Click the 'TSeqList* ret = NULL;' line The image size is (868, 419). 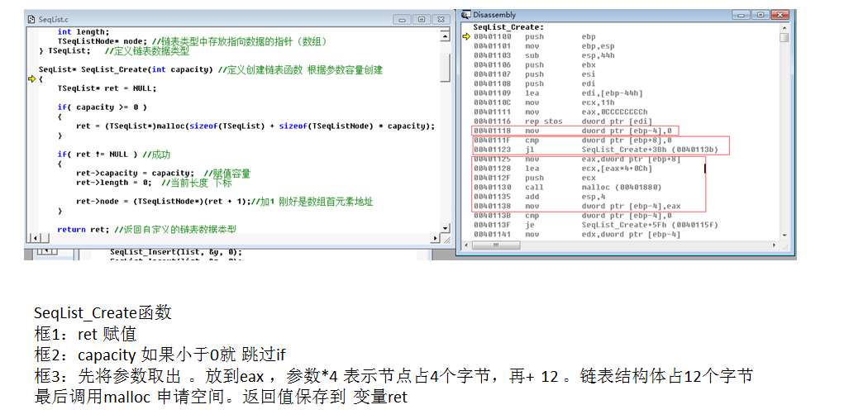pyautogui.click(x=107, y=88)
